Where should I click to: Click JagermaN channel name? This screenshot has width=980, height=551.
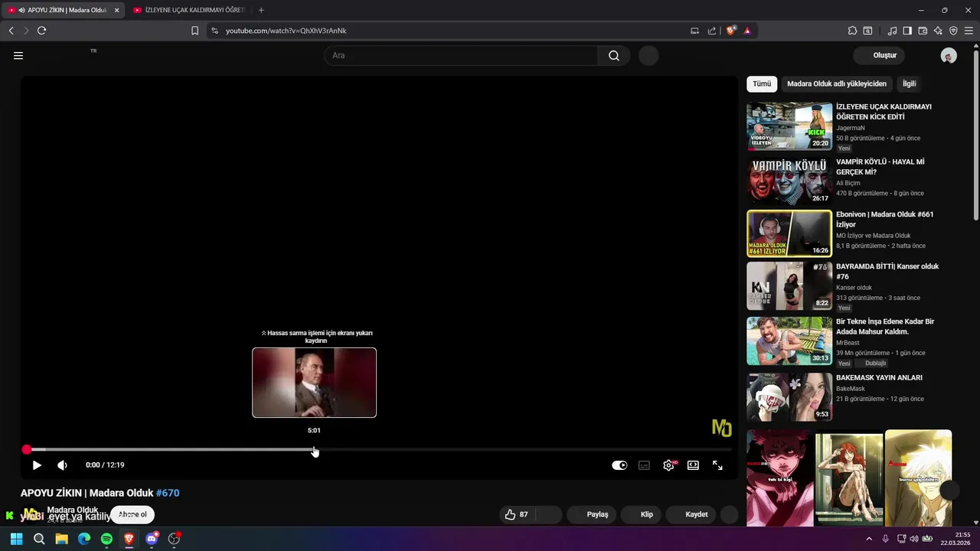coord(851,128)
